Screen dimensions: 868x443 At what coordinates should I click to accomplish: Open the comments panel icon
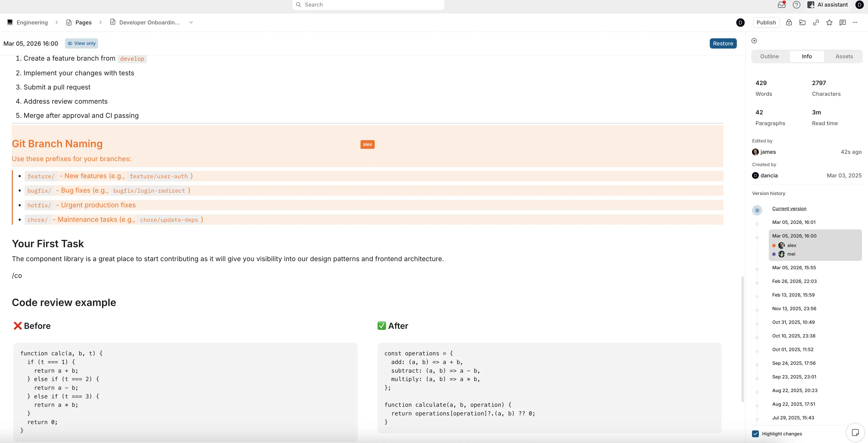click(843, 23)
